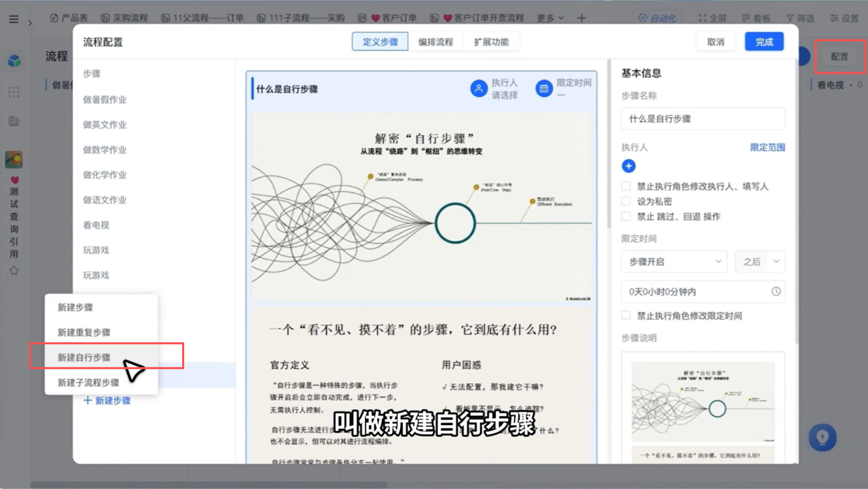Viewport: 868px width, 489px height.
Task: Click the 完成 finish button
Action: (x=764, y=41)
